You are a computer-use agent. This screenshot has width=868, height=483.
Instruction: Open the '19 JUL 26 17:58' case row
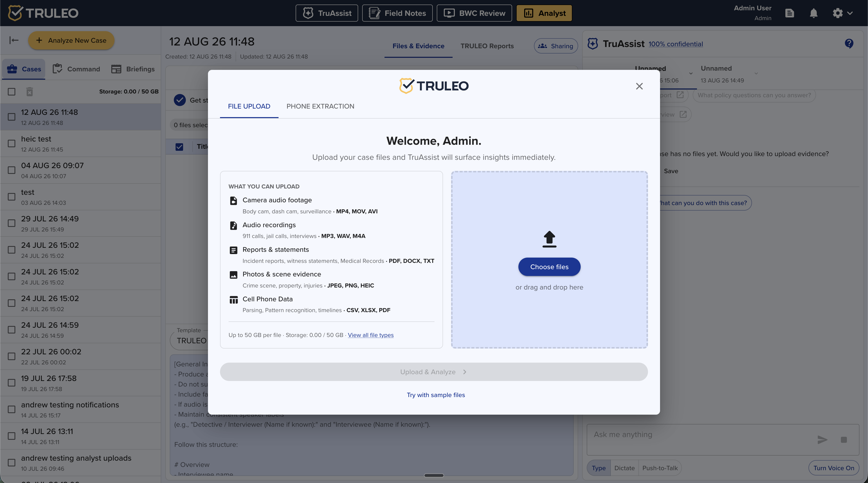point(81,383)
